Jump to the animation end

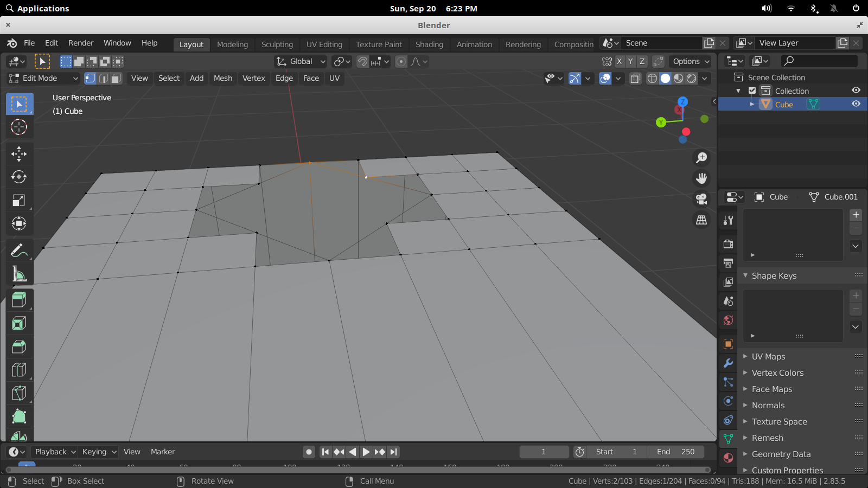(x=394, y=452)
